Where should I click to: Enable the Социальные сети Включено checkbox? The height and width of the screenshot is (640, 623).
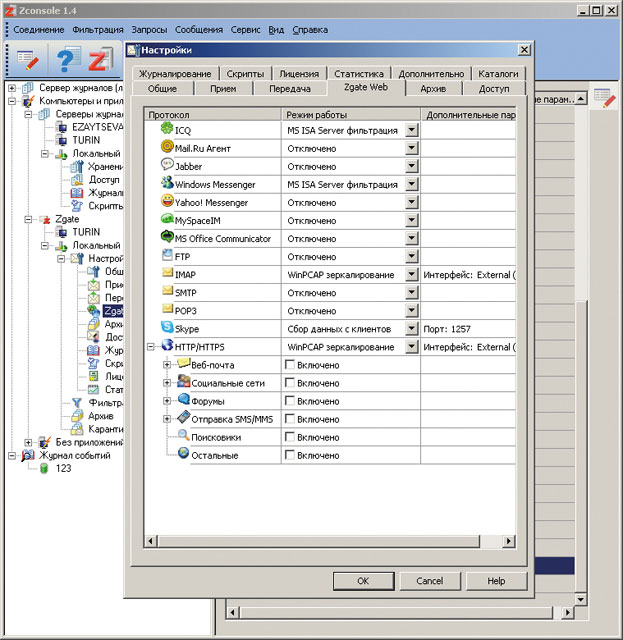click(x=289, y=382)
